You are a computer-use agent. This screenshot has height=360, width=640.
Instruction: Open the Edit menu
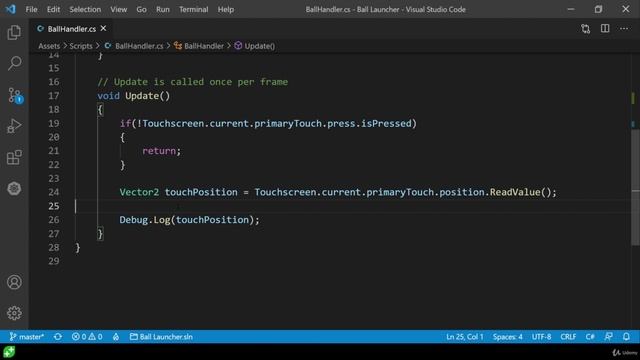pyautogui.click(x=53, y=9)
